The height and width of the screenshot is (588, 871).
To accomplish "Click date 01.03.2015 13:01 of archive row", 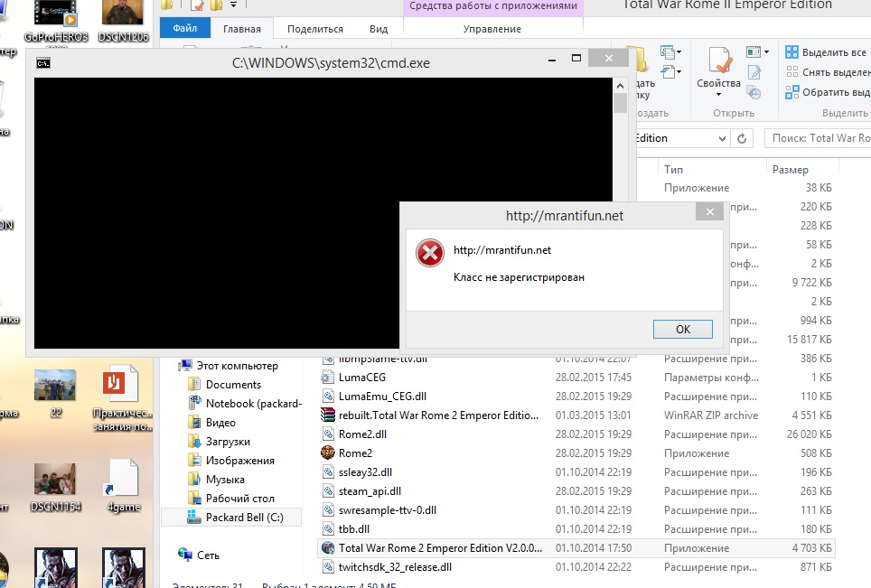I will pos(594,415).
